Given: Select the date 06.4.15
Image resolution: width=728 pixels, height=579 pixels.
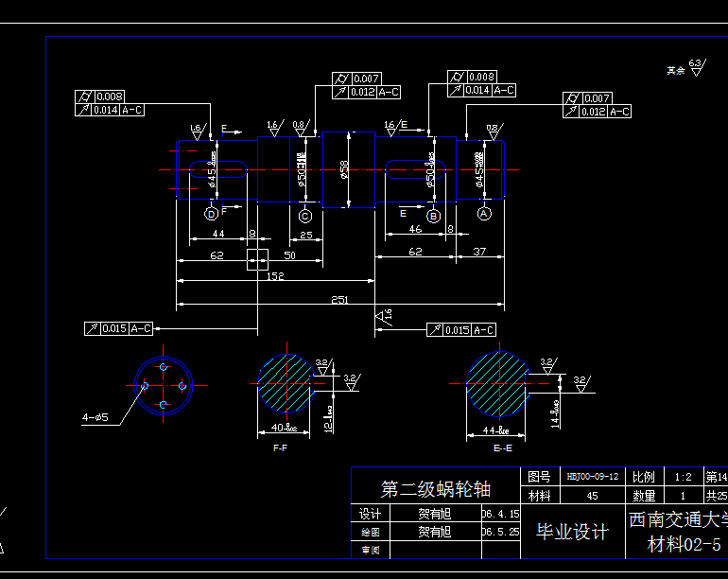Looking at the screenshot, I should tap(500, 514).
